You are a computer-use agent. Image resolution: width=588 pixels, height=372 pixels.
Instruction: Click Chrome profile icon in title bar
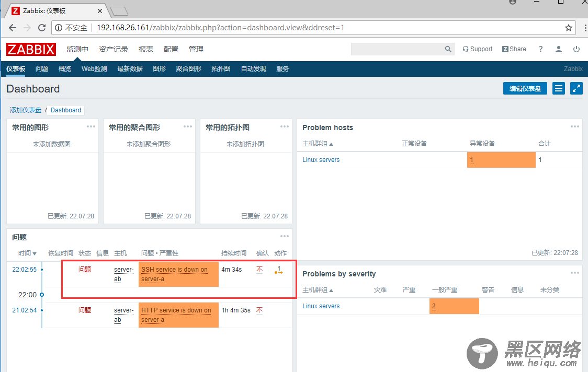513,2
